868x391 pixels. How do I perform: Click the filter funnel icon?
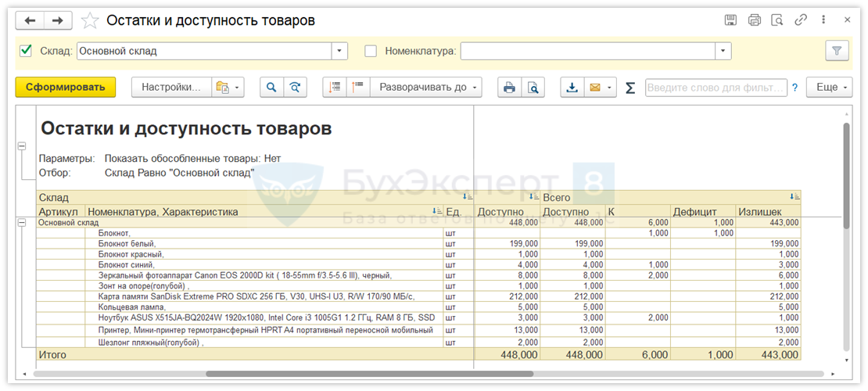(837, 51)
